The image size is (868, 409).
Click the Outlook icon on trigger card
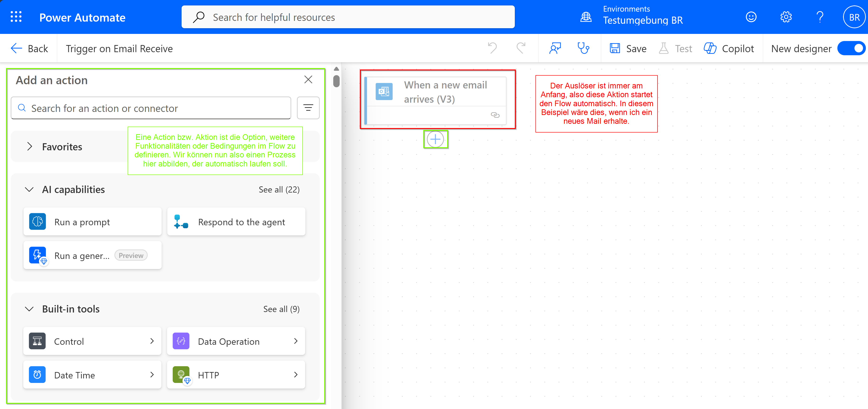click(384, 91)
